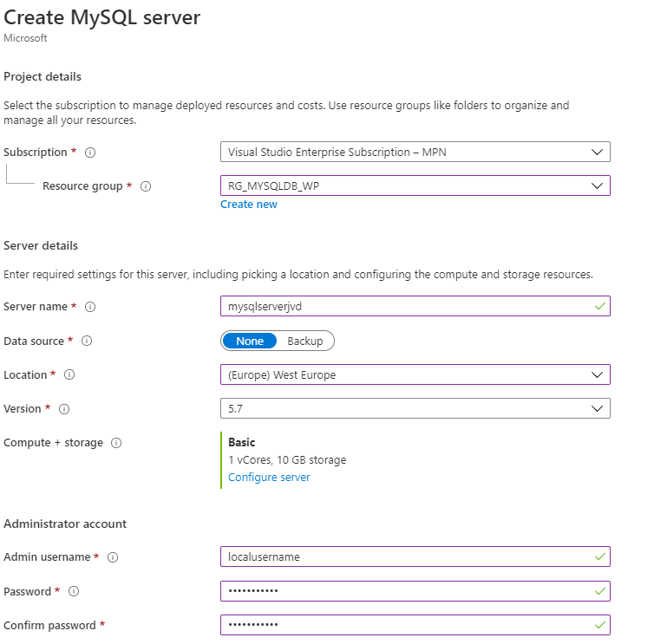Switch data source to Backup

tap(304, 342)
